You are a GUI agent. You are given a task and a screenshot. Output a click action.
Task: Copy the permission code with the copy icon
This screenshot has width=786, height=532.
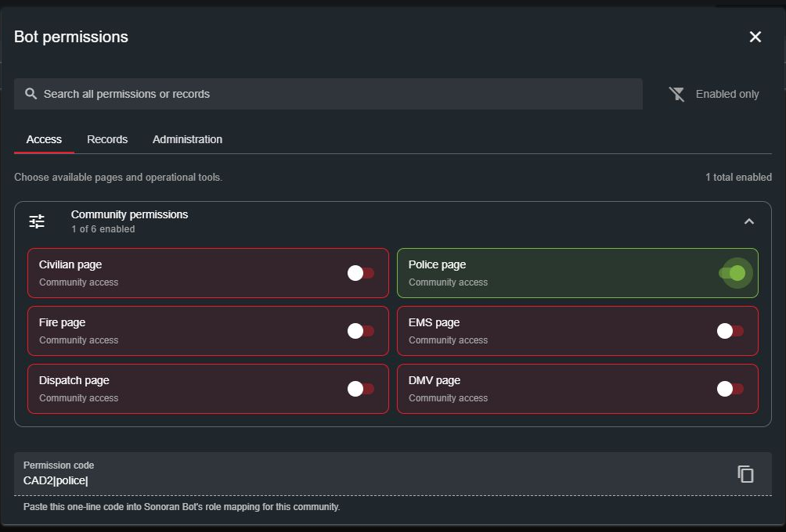click(x=745, y=474)
